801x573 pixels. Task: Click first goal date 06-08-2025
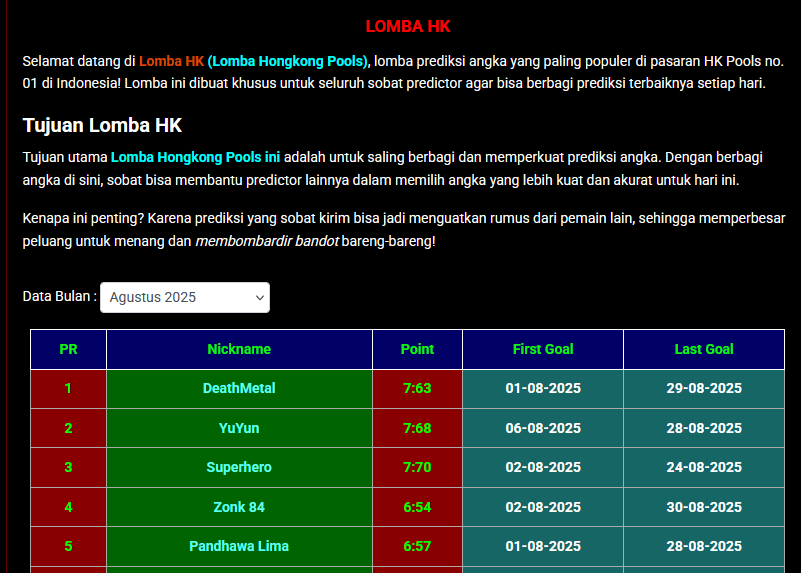[543, 428]
